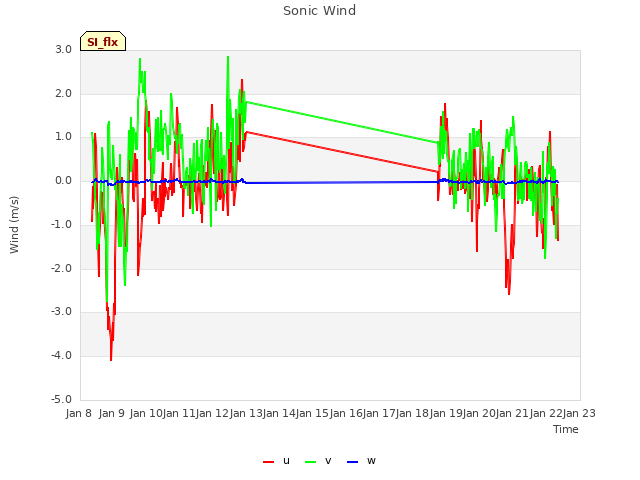Click the 0.0 y-axis tick label
Image resolution: width=640 pixels, height=480 pixels.
pos(64,180)
